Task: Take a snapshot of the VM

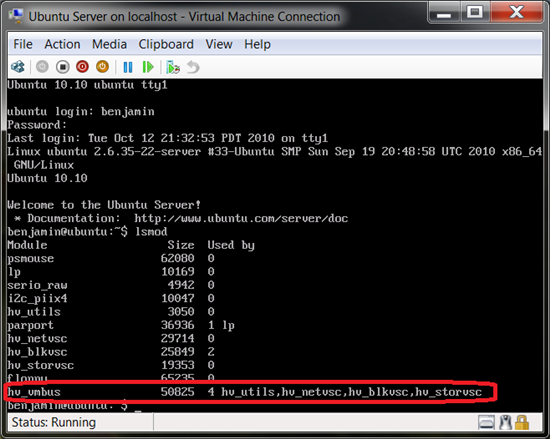Action: [173, 67]
